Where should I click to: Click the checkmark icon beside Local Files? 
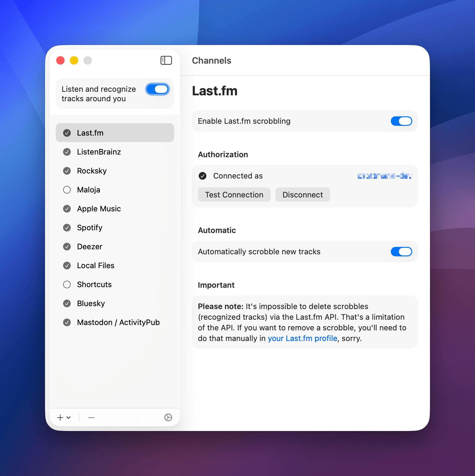(x=67, y=266)
